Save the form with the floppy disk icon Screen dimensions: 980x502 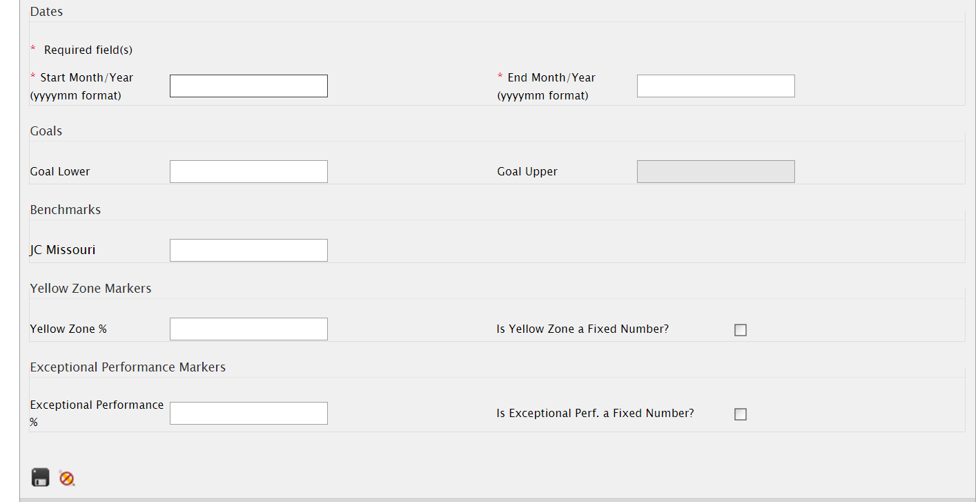(x=41, y=477)
